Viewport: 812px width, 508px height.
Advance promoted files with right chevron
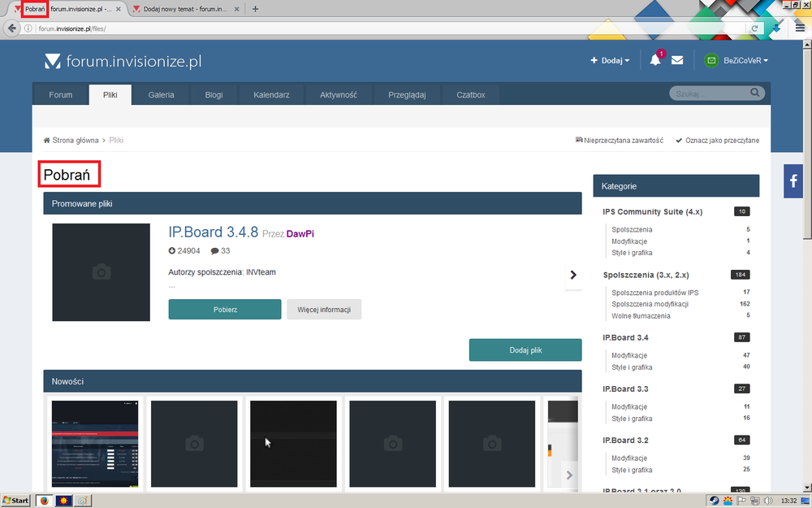coord(573,275)
